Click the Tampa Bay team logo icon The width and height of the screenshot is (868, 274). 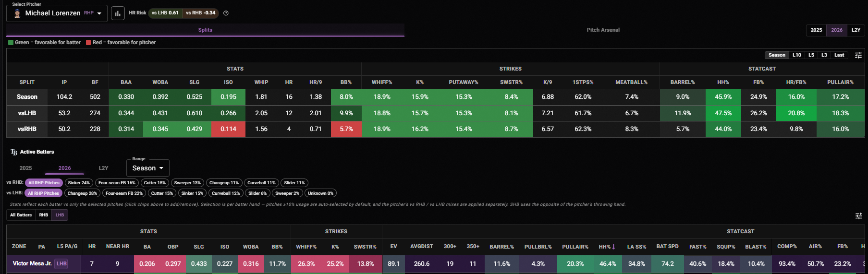click(14, 152)
